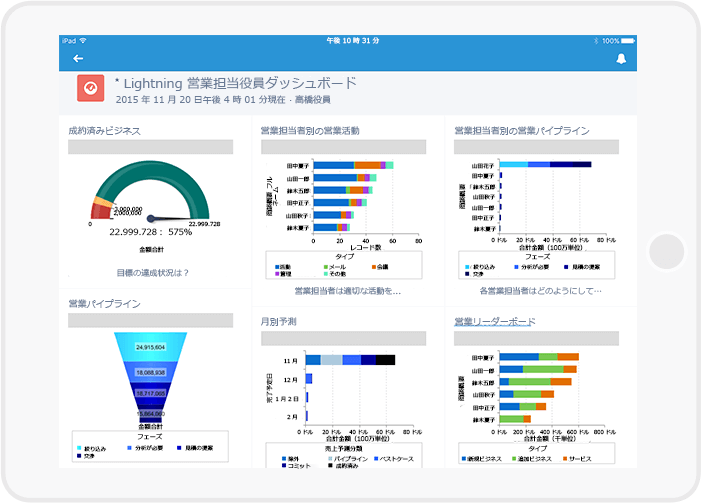
Task: Select the top funnel segment 24,915,604
Action: pos(150,346)
